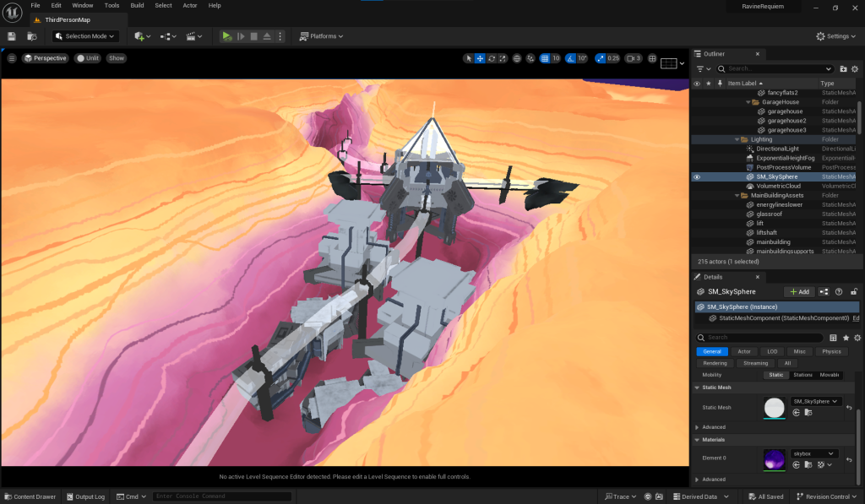Activate the Select objects arrow tool

point(468,58)
